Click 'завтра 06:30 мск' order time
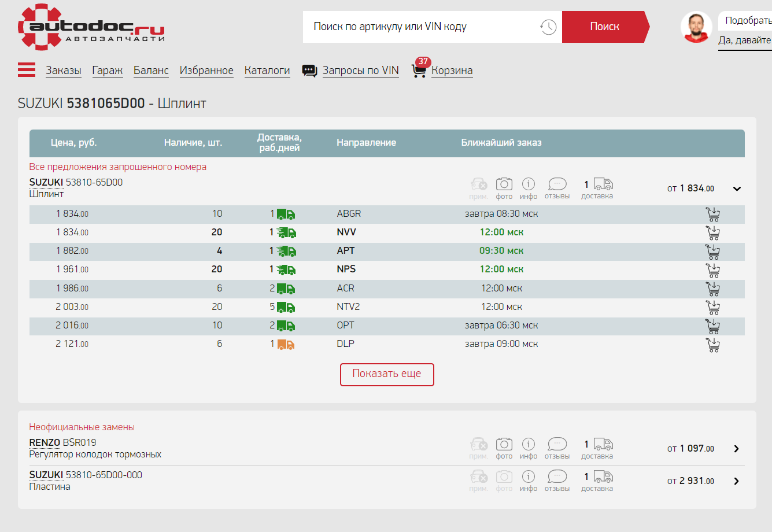Image resolution: width=772 pixels, height=532 pixels. (501, 326)
